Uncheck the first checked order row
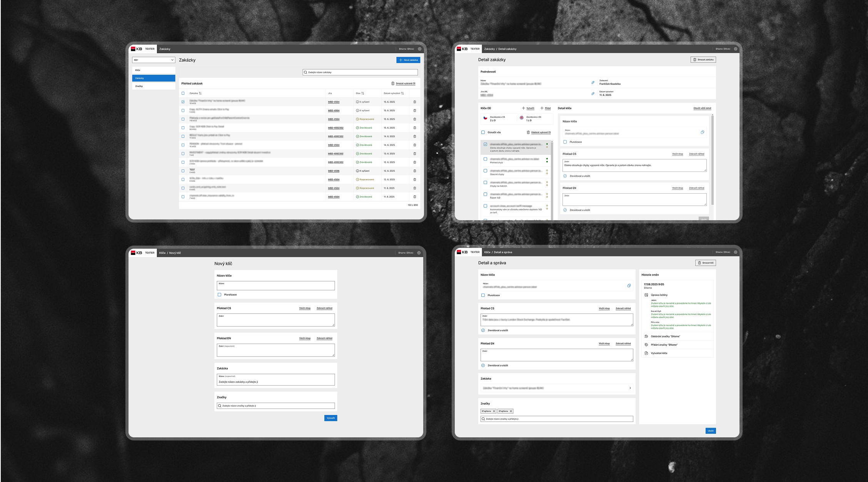Screen dimensions: 868x482 click(x=183, y=102)
